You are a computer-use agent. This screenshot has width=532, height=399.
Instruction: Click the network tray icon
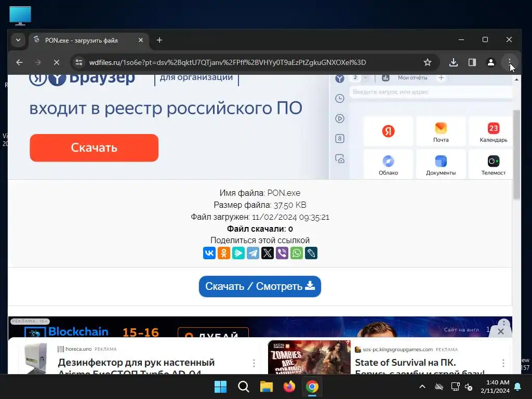click(x=455, y=387)
